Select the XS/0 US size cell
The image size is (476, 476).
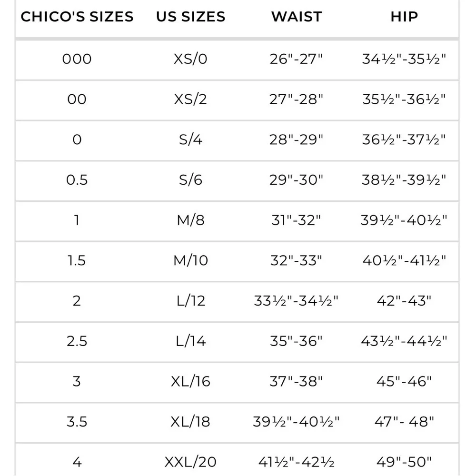[190, 59]
